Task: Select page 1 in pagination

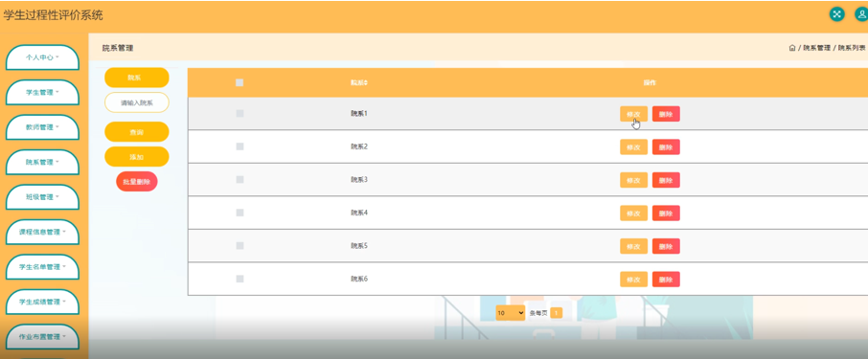Action: tap(557, 312)
